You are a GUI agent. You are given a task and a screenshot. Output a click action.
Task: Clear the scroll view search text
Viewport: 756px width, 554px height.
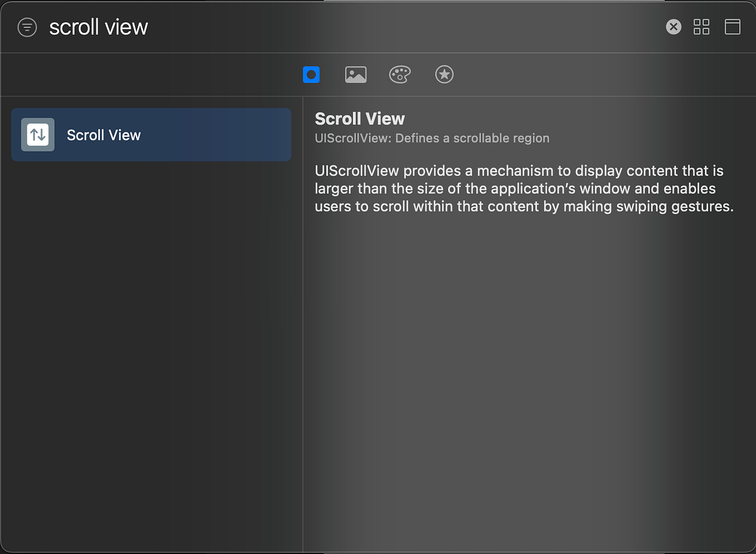673,26
